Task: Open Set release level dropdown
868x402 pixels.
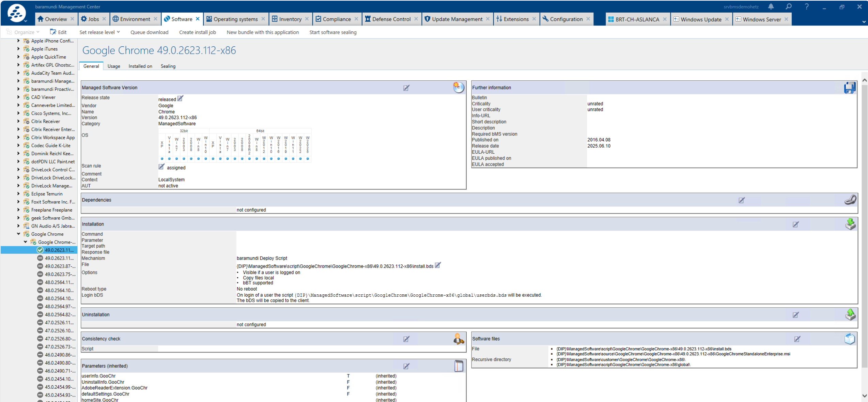Action: pos(99,32)
